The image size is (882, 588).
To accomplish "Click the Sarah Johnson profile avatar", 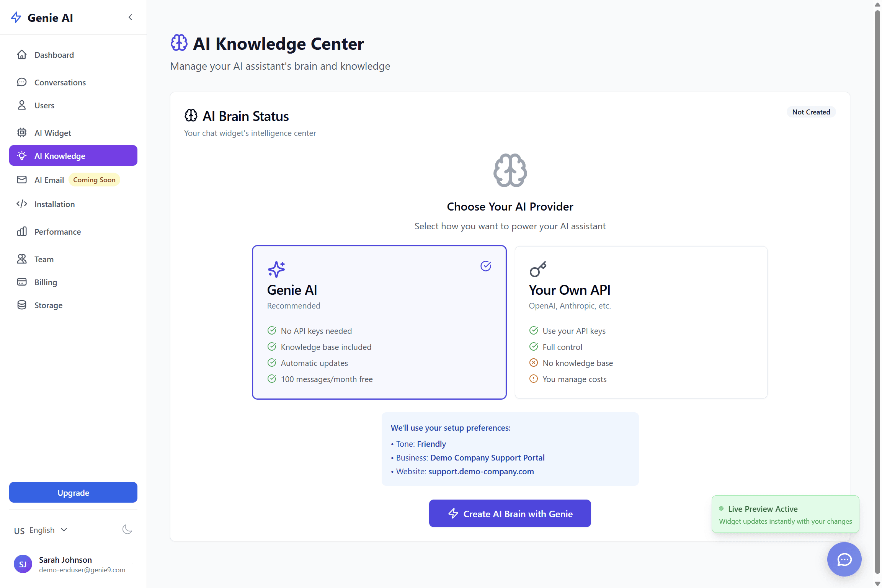I will [x=23, y=564].
